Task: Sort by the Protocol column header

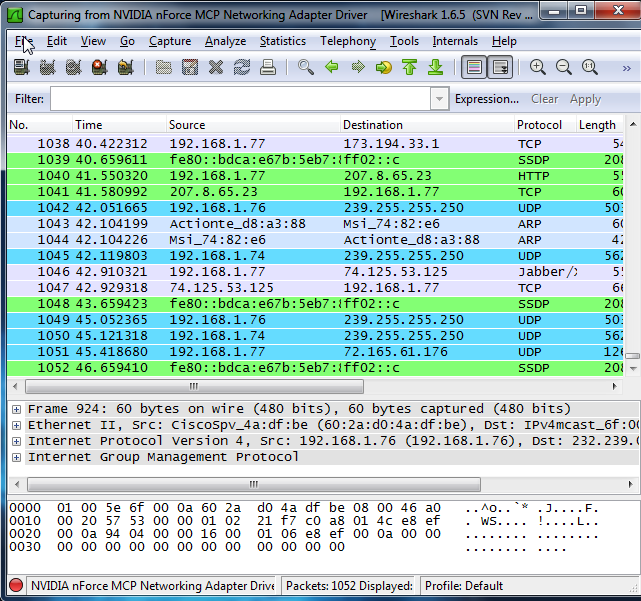Action: coord(545,125)
